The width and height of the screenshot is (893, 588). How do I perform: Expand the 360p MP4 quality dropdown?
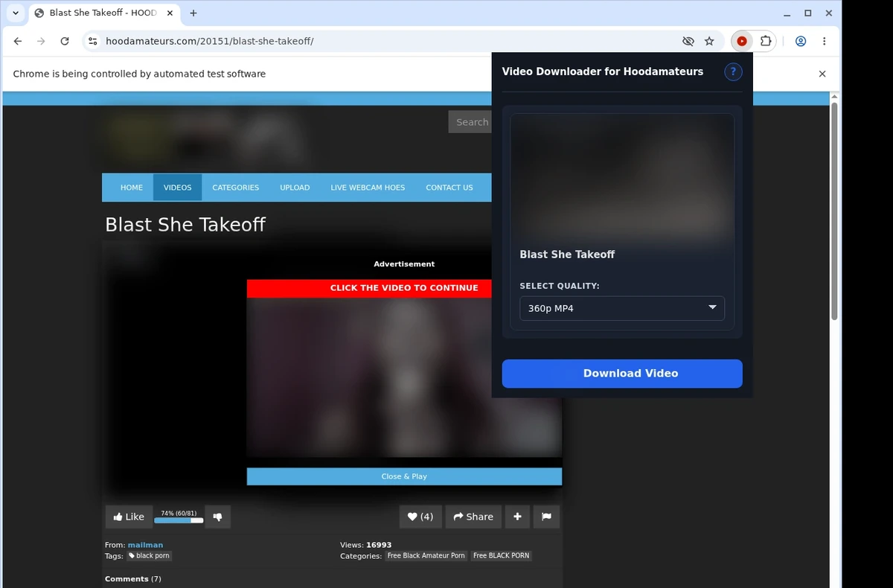click(622, 308)
